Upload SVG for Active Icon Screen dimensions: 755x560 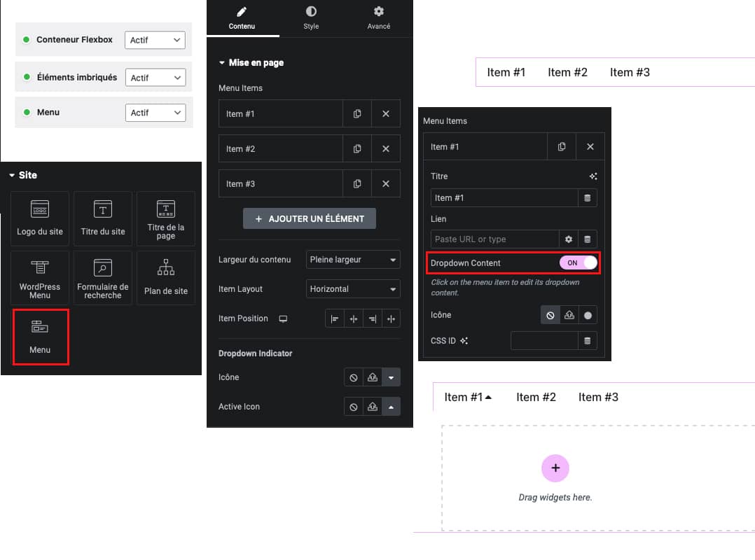(x=372, y=407)
